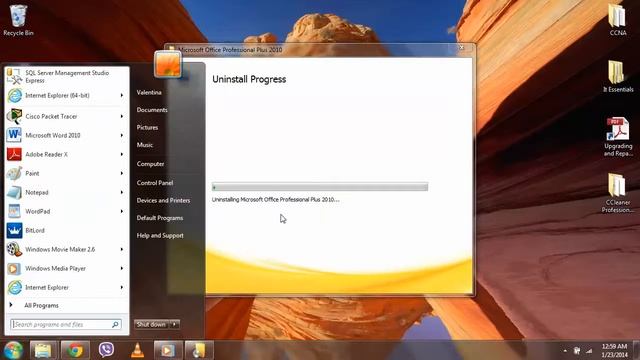Open Windows Media Player icon in Start menu
The image size is (640, 360).
(x=14, y=268)
